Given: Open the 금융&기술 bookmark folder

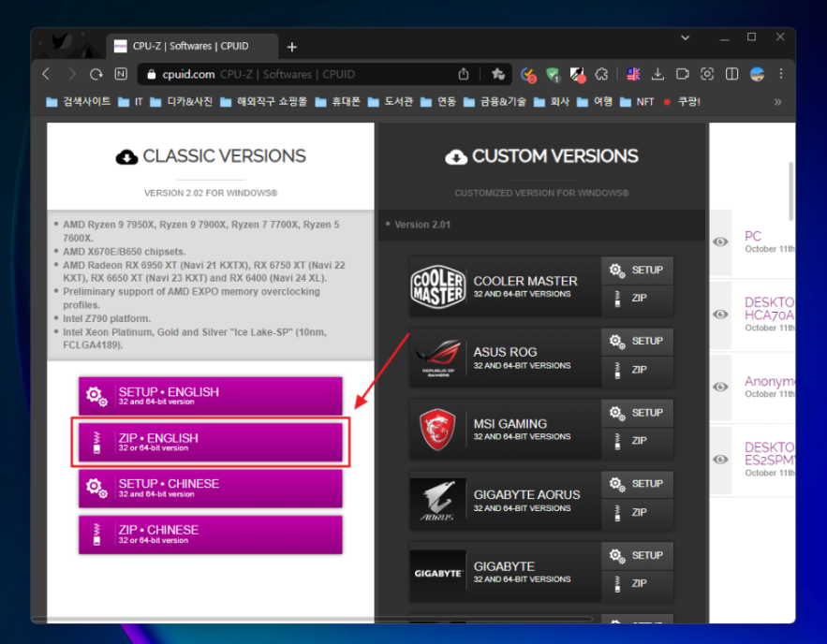Looking at the screenshot, I should coord(495,102).
